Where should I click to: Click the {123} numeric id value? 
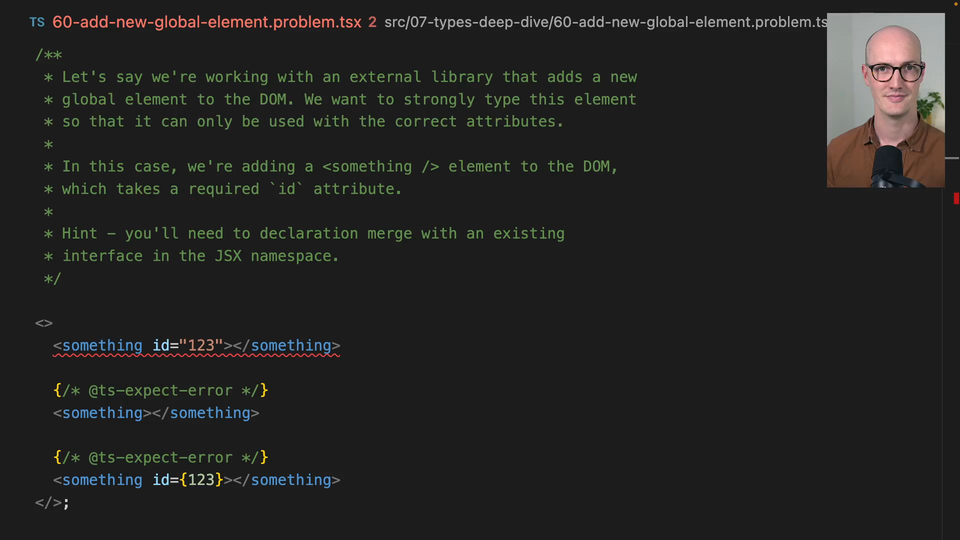[201, 480]
